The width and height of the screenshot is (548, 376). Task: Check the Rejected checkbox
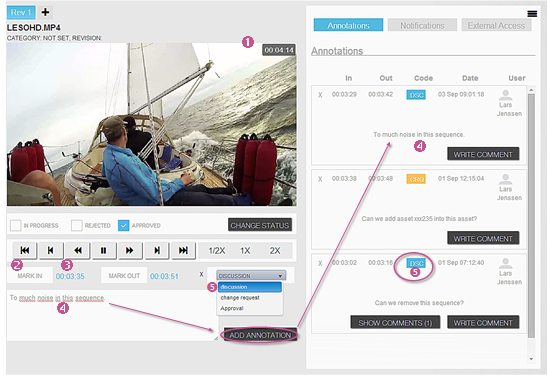coord(77,225)
